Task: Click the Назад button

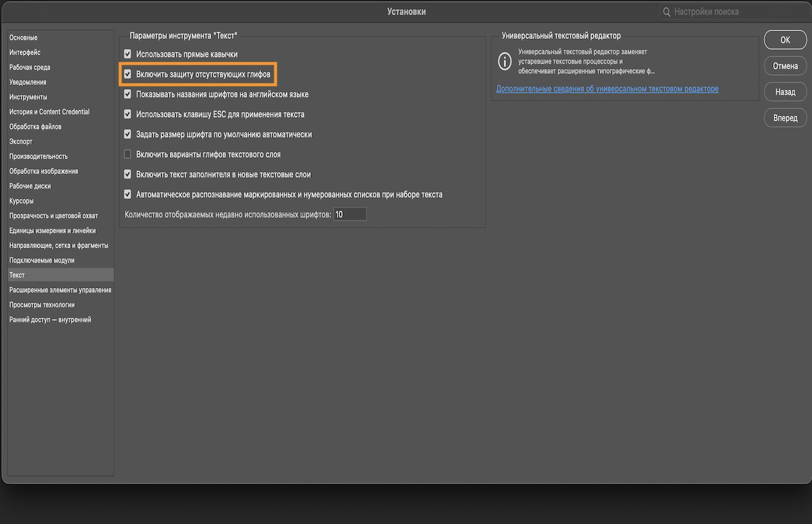Action: click(x=785, y=92)
